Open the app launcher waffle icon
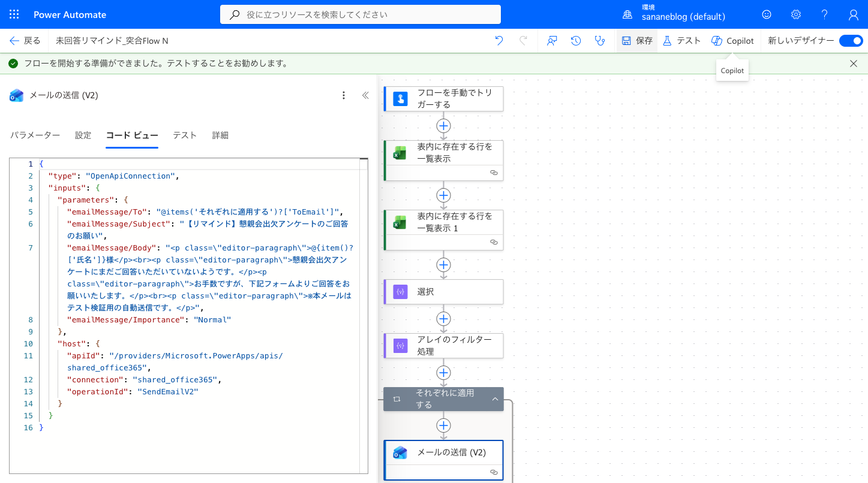The height and width of the screenshot is (483, 868). pos(14,14)
